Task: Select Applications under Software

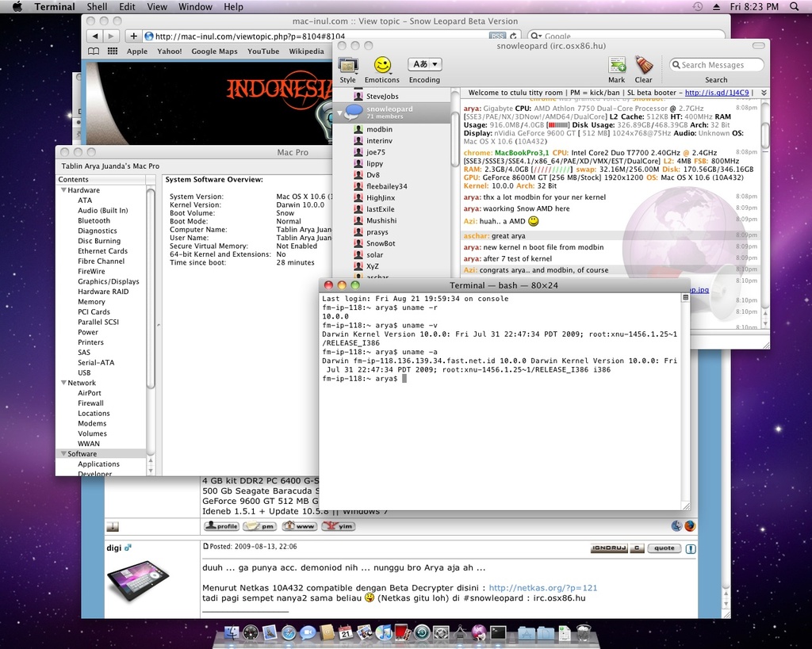Action: click(98, 464)
